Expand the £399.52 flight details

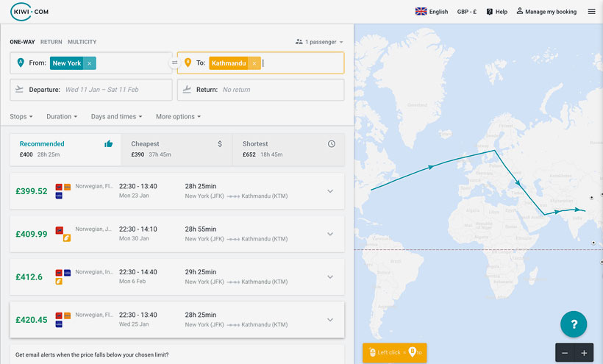click(330, 191)
